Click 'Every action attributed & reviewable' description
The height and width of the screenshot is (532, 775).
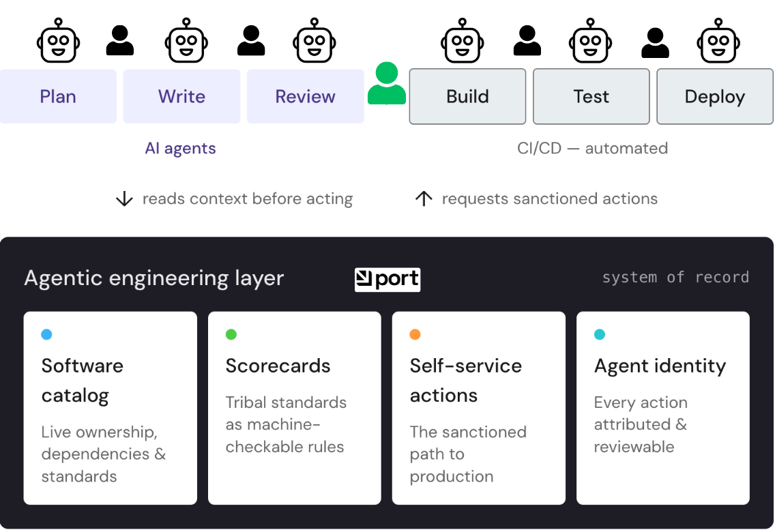641,424
